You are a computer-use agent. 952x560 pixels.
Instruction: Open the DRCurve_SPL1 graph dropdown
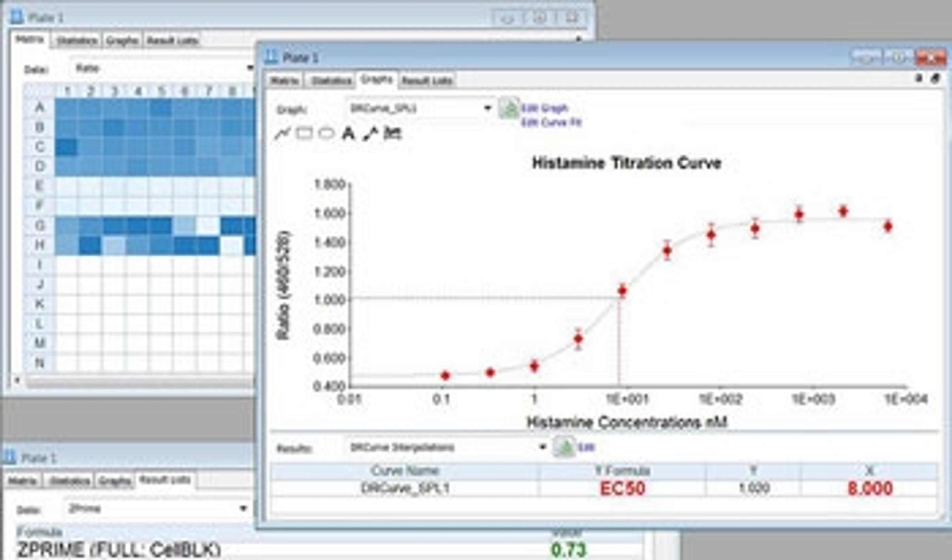[x=488, y=109]
